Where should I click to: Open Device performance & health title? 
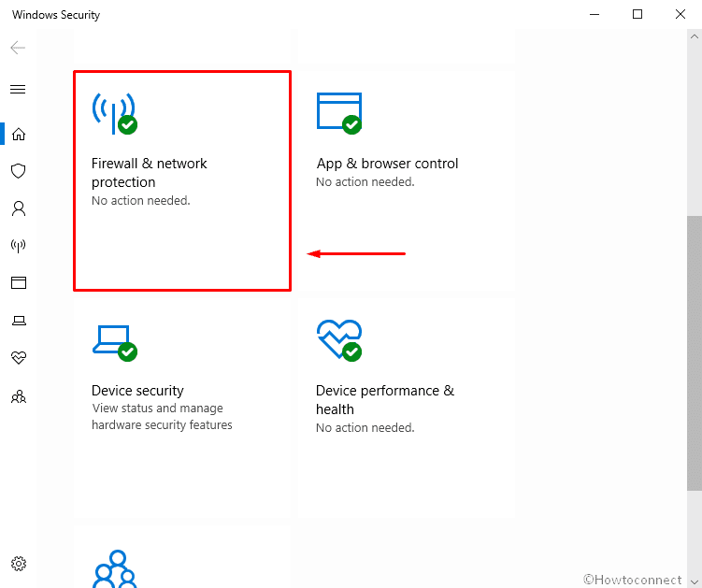click(x=385, y=400)
